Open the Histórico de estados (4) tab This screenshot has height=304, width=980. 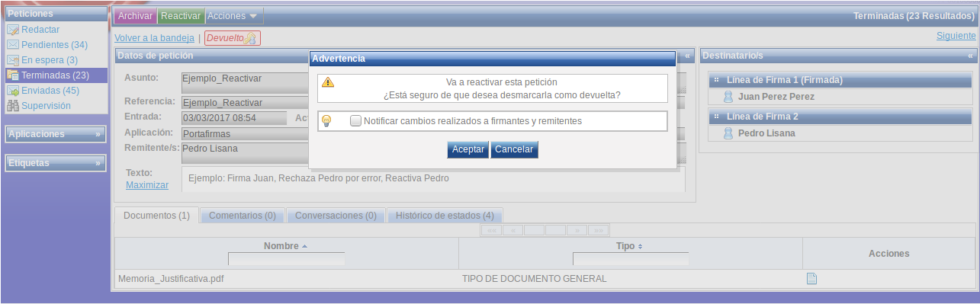tap(445, 216)
